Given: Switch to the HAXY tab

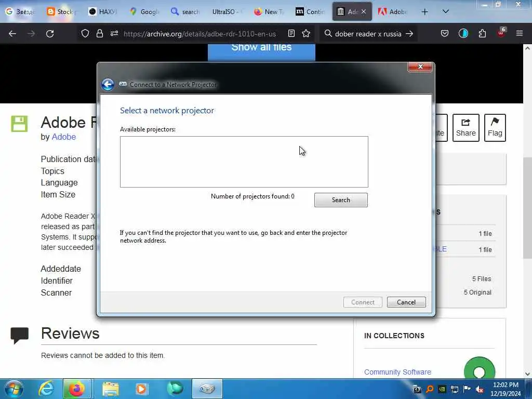Looking at the screenshot, I should point(103,12).
